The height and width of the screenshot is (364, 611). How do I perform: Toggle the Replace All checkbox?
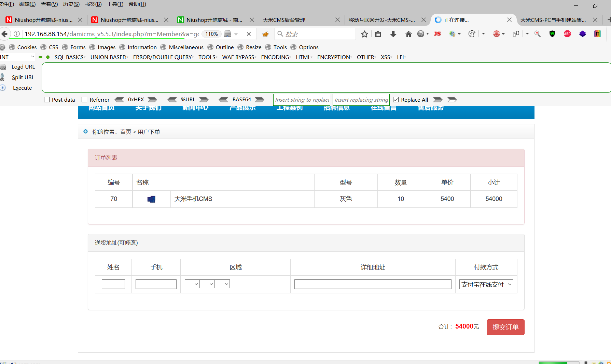click(x=396, y=100)
